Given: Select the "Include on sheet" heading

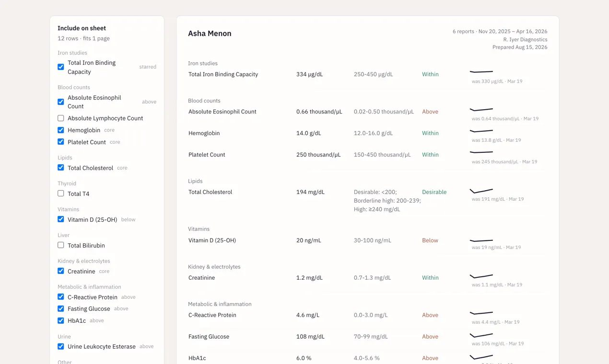Looking at the screenshot, I should point(82,28).
